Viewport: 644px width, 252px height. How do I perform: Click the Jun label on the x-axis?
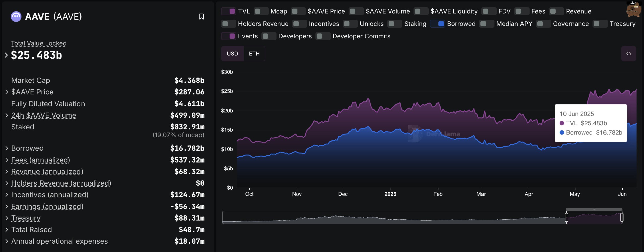[x=622, y=194]
